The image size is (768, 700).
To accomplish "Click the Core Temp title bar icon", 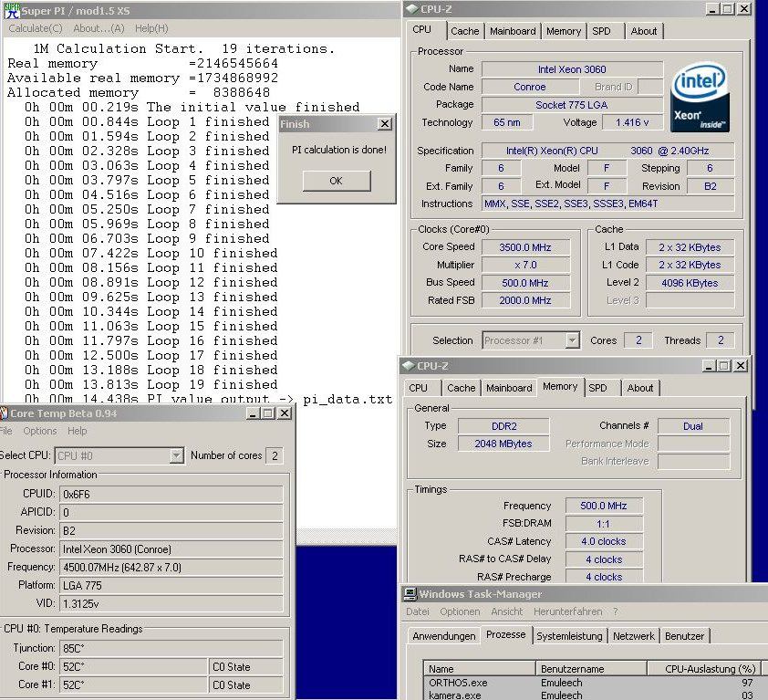I will point(4,413).
